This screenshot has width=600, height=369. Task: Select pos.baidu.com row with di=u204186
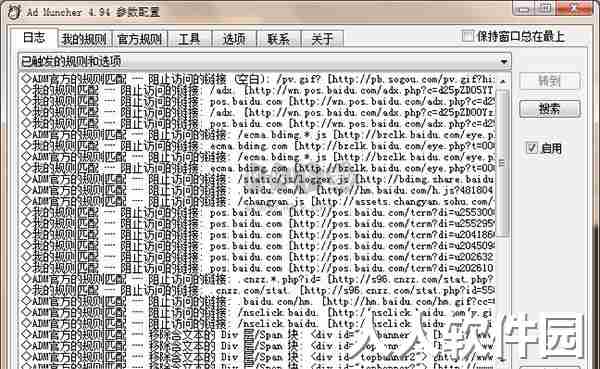pos(257,235)
